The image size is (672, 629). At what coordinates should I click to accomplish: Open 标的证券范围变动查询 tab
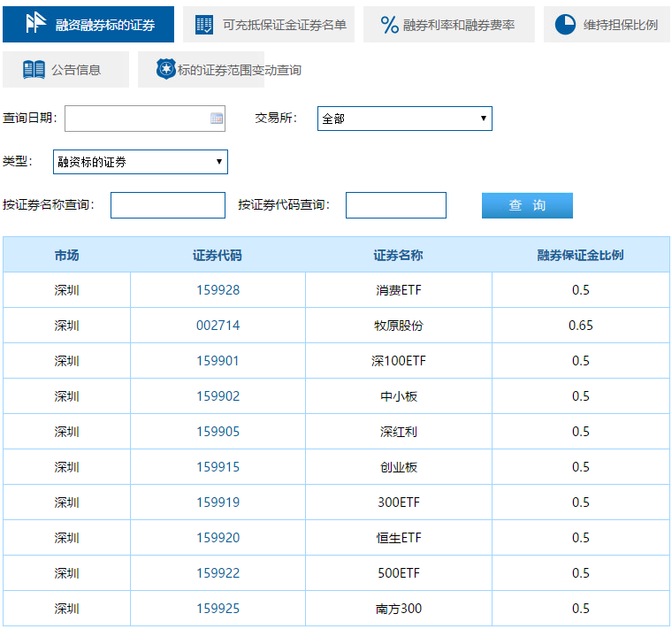click(201, 70)
